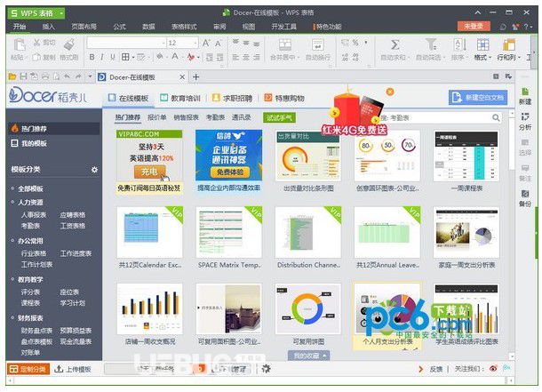The width and height of the screenshot is (542, 392).
Task: Click the Sort A-Z icon
Action: (x=459, y=45)
